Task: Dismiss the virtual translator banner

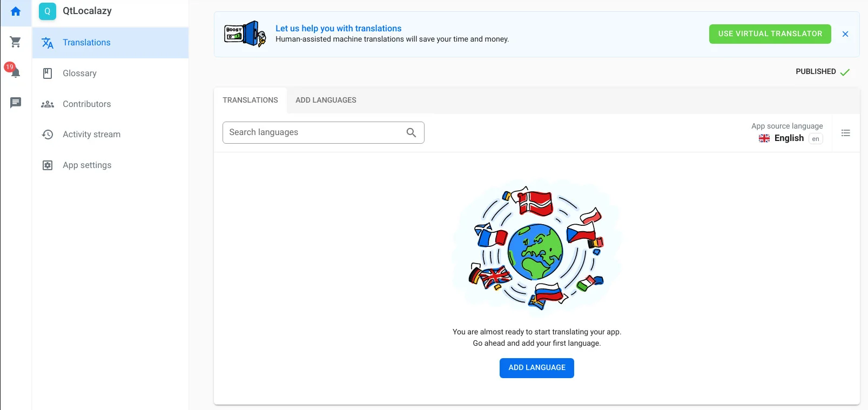Action: (x=845, y=34)
